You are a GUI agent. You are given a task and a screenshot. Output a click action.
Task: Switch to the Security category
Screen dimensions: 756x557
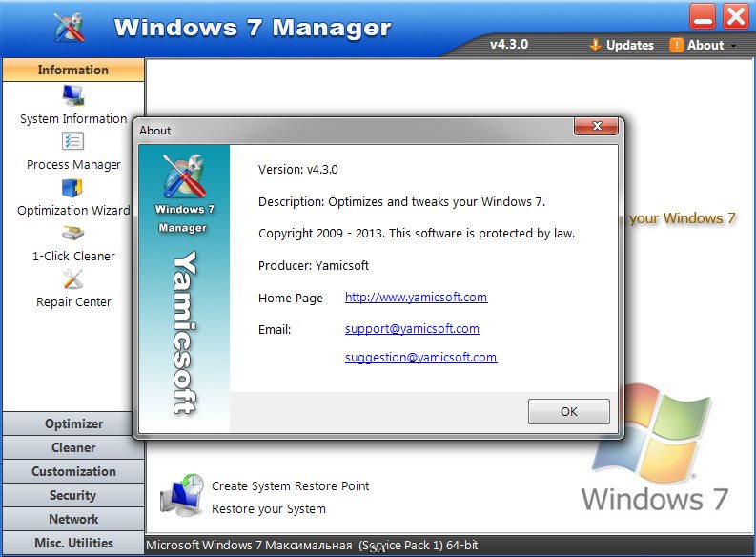click(x=73, y=495)
